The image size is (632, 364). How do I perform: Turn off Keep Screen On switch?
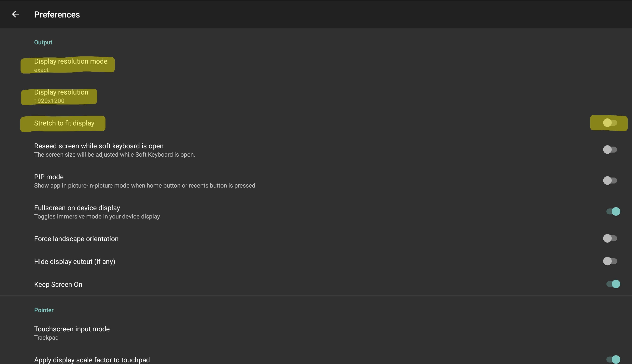click(x=613, y=284)
